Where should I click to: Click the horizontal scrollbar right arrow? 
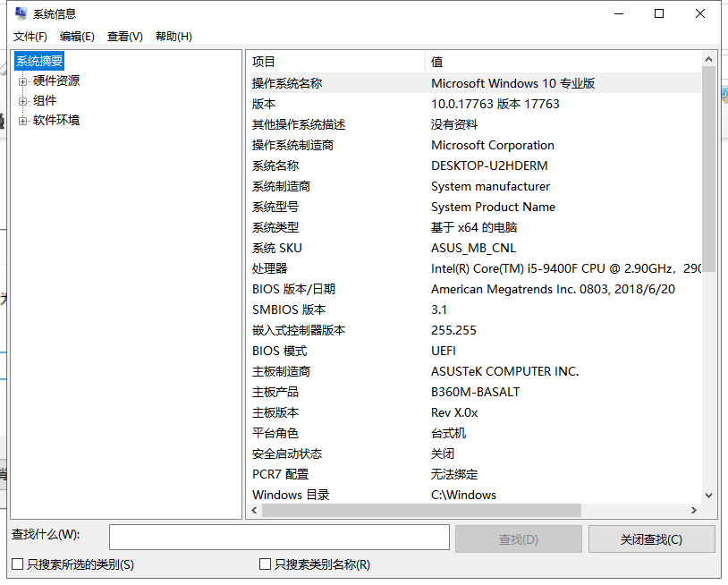(695, 510)
